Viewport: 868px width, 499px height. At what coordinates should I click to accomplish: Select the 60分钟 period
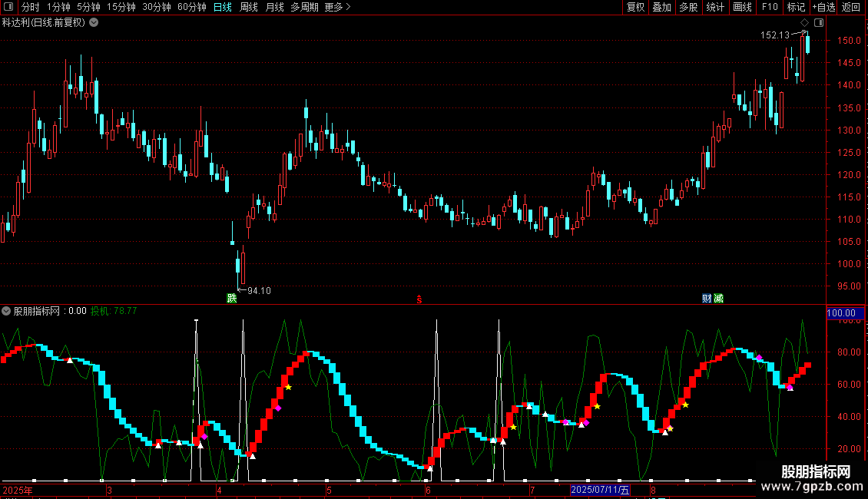click(192, 7)
